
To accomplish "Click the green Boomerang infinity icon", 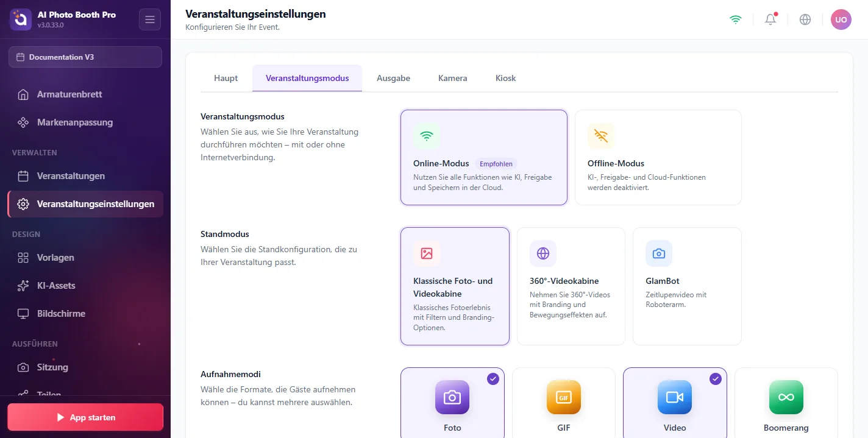I will click(x=786, y=397).
